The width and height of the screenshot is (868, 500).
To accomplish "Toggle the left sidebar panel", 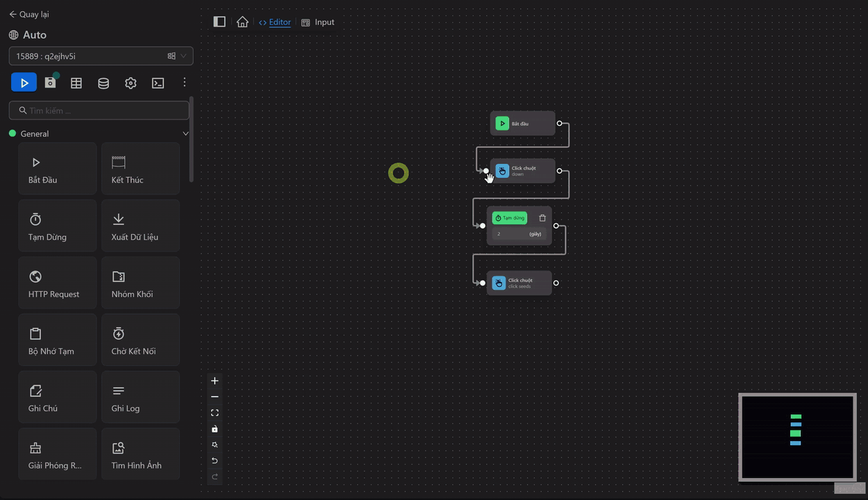I will pos(219,22).
